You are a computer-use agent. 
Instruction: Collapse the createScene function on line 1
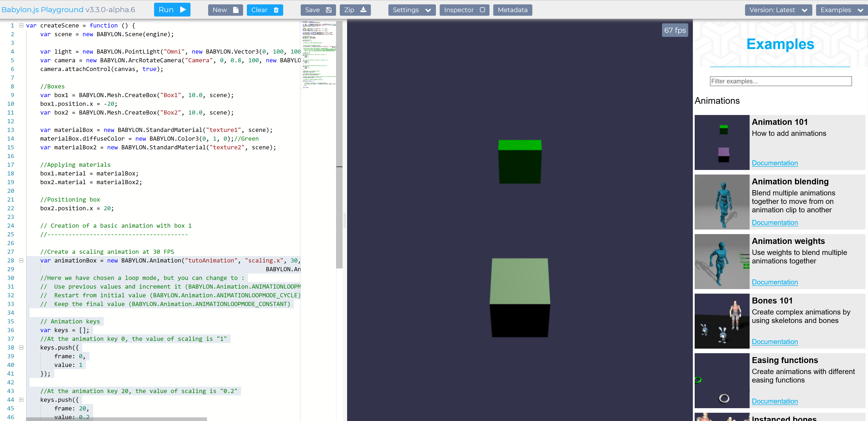[21, 25]
